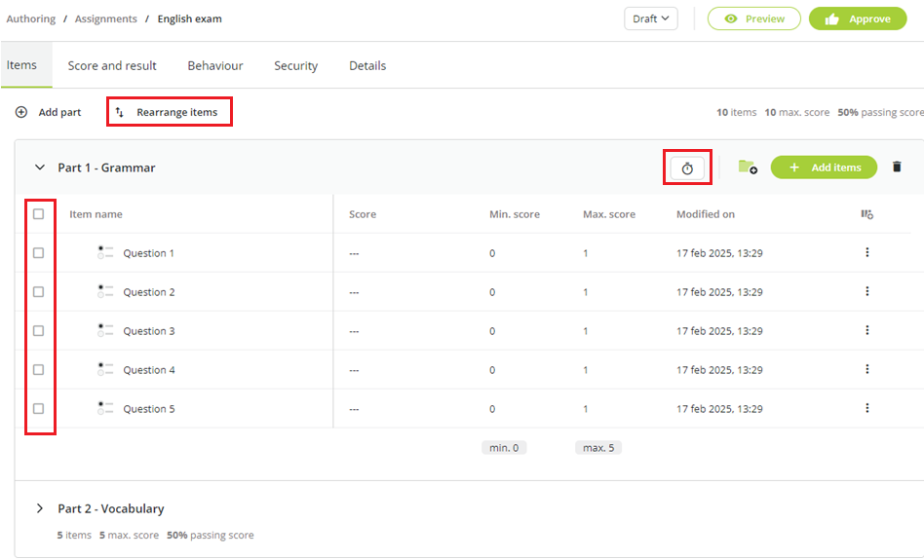Collapse the Part 1 - Grammar section
This screenshot has height=560, width=924.
[40, 168]
